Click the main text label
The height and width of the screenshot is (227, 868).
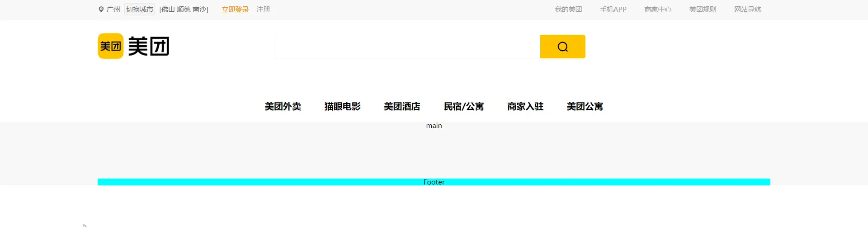pos(434,126)
